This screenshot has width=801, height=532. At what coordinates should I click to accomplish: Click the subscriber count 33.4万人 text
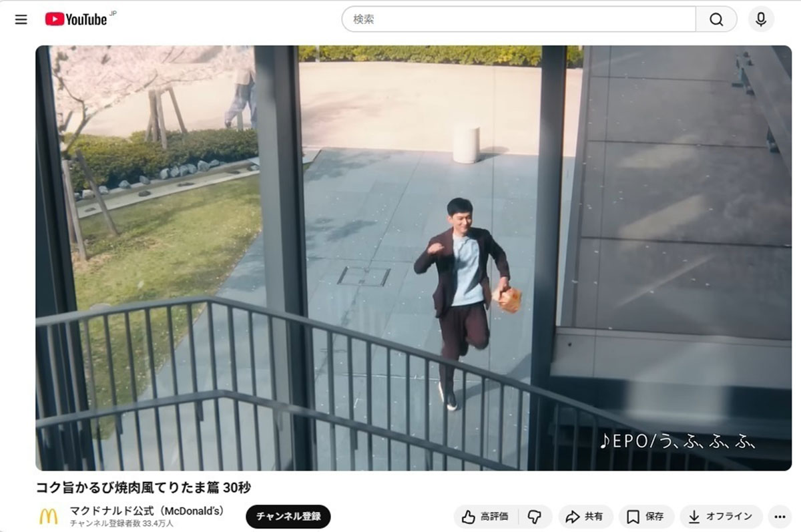click(x=121, y=524)
